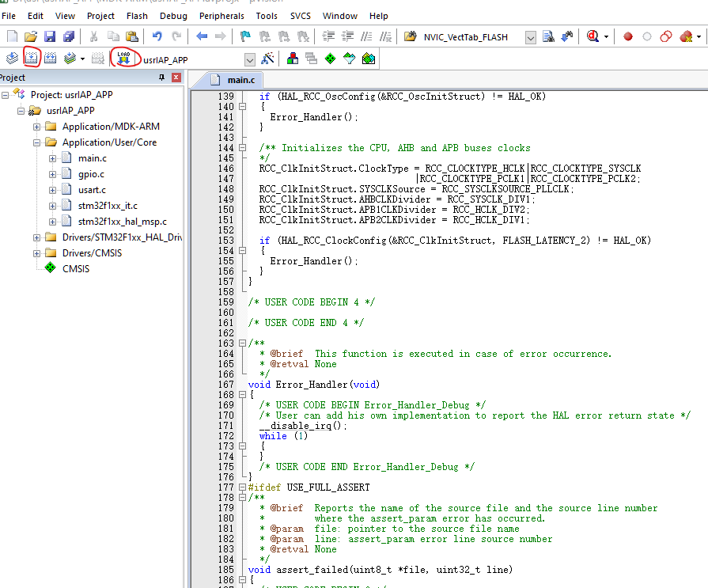708x588 pixels.
Task: Collapse code block at line 154
Action: pos(243,251)
